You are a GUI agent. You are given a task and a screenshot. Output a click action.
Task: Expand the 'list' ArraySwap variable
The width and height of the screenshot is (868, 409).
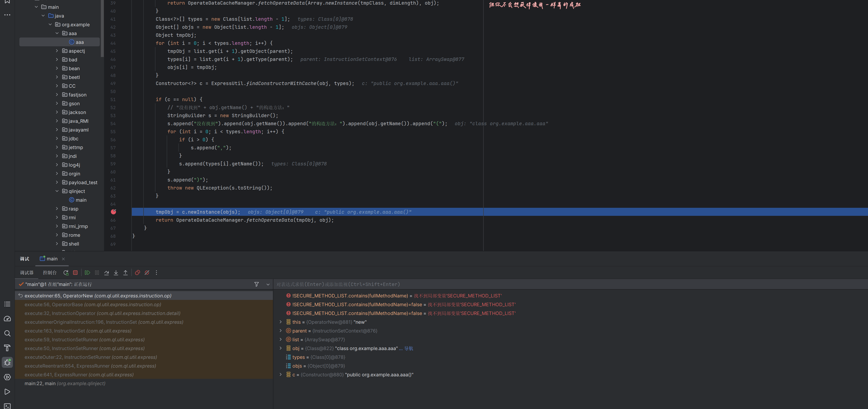pos(280,339)
